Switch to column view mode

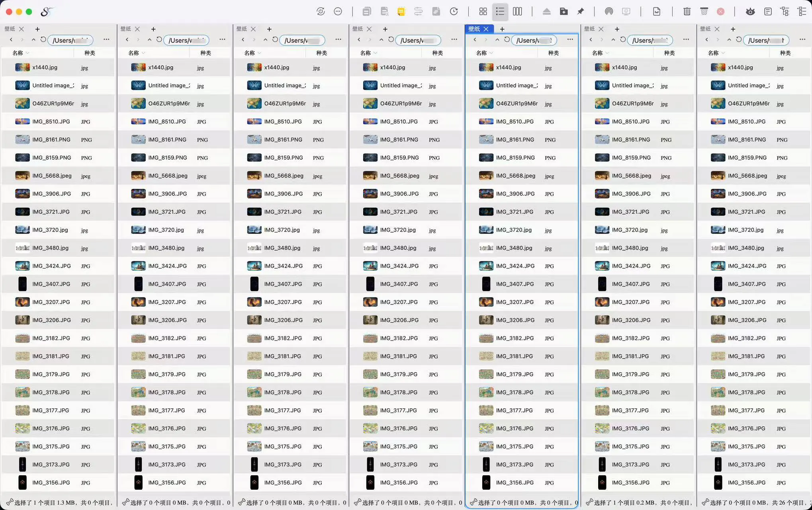pos(517,12)
